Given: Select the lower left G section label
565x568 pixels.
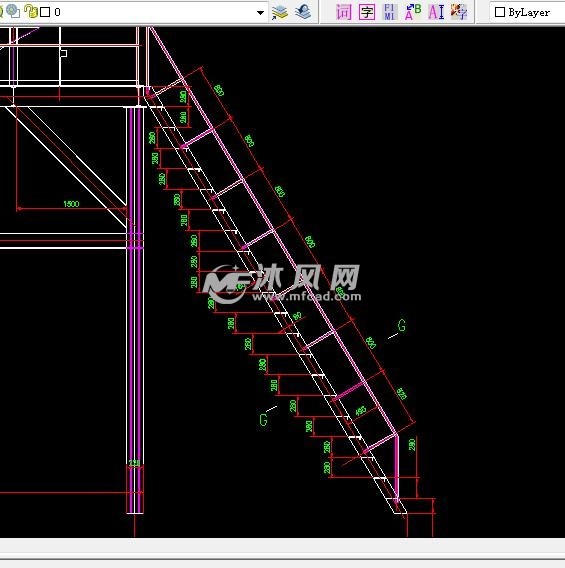Looking at the screenshot, I should pos(264,420).
